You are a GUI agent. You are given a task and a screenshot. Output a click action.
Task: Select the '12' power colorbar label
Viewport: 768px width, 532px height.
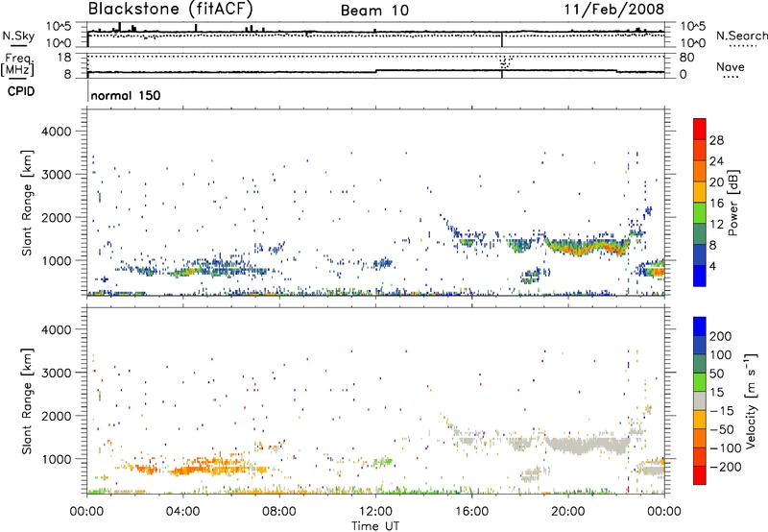[x=716, y=225]
